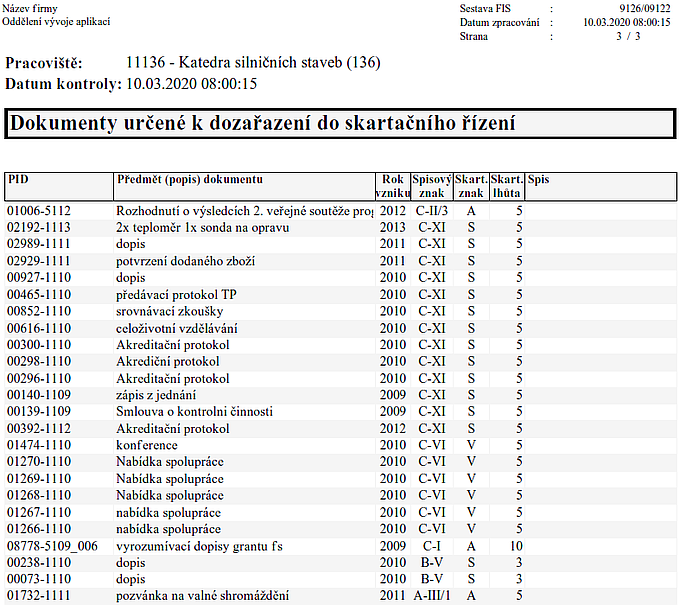Click the Sestava FIS number 9126/09122
The image size is (680, 605).
[644, 9]
